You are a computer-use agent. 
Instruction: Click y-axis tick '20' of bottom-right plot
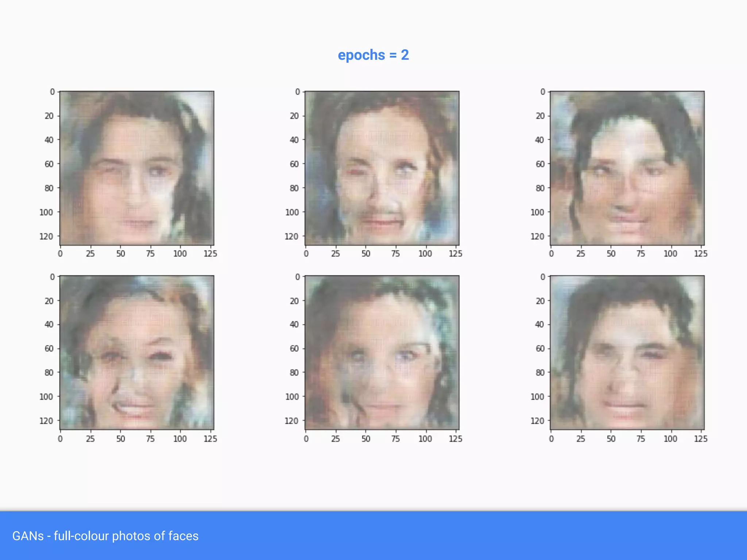(x=540, y=301)
